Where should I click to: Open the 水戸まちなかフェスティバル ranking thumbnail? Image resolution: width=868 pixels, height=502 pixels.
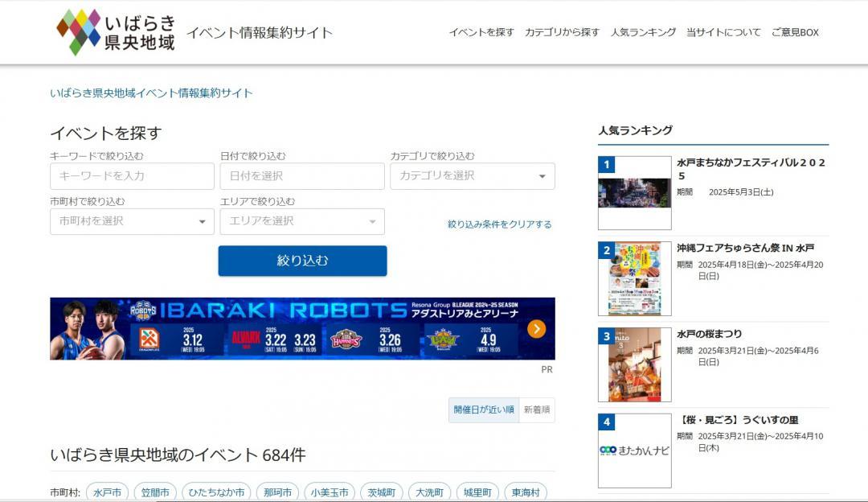coord(634,193)
